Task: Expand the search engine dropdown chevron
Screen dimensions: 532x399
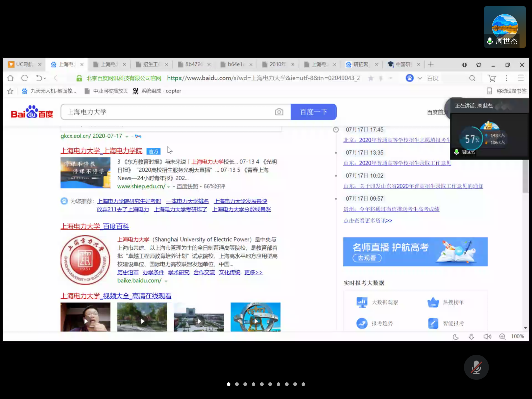Action: click(420, 78)
